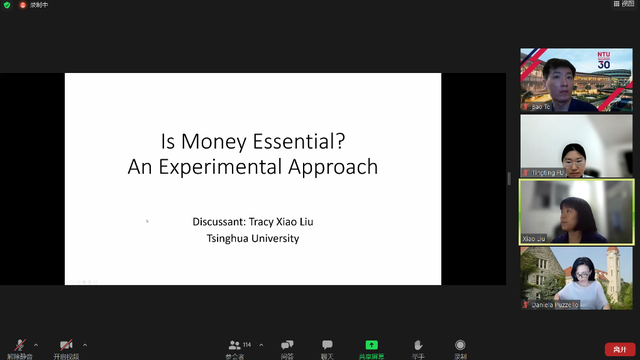Expand arrow next to participants count
Image resolution: width=640 pixels, height=360 pixels.
[261, 345]
